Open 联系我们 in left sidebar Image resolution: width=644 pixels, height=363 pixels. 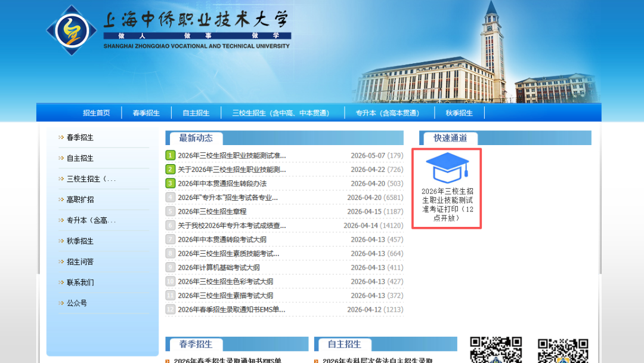80,282
